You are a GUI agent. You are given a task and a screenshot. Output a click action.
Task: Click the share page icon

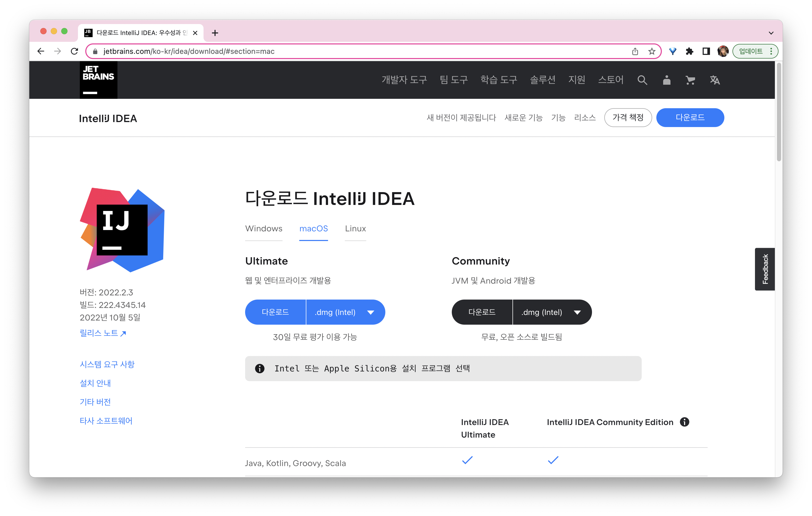click(x=635, y=51)
